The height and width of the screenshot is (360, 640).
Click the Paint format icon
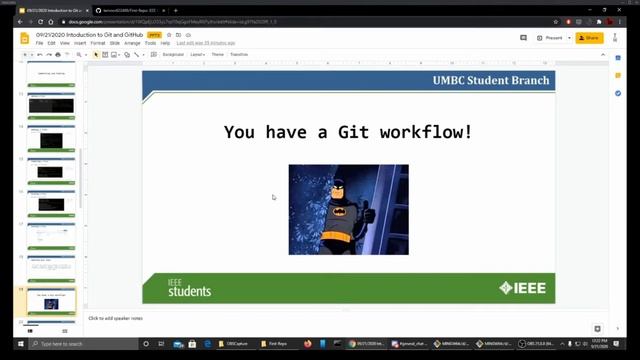pos(67,55)
